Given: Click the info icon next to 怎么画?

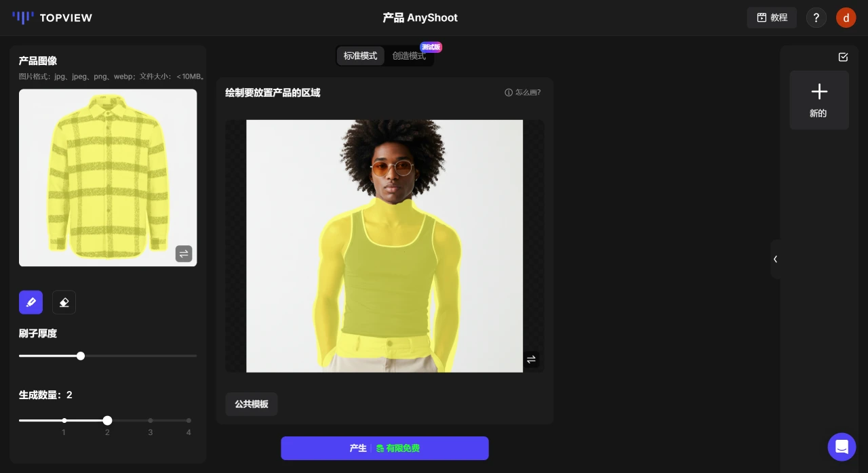Looking at the screenshot, I should [x=509, y=92].
